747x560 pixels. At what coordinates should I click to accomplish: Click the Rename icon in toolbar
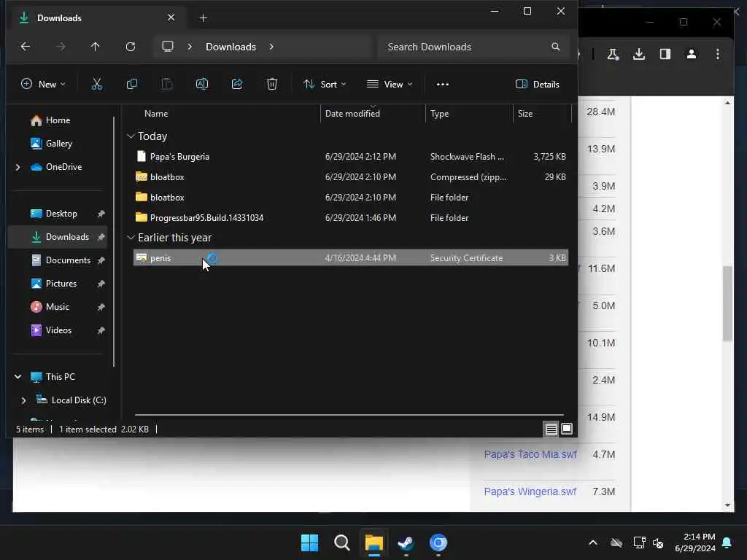click(202, 85)
